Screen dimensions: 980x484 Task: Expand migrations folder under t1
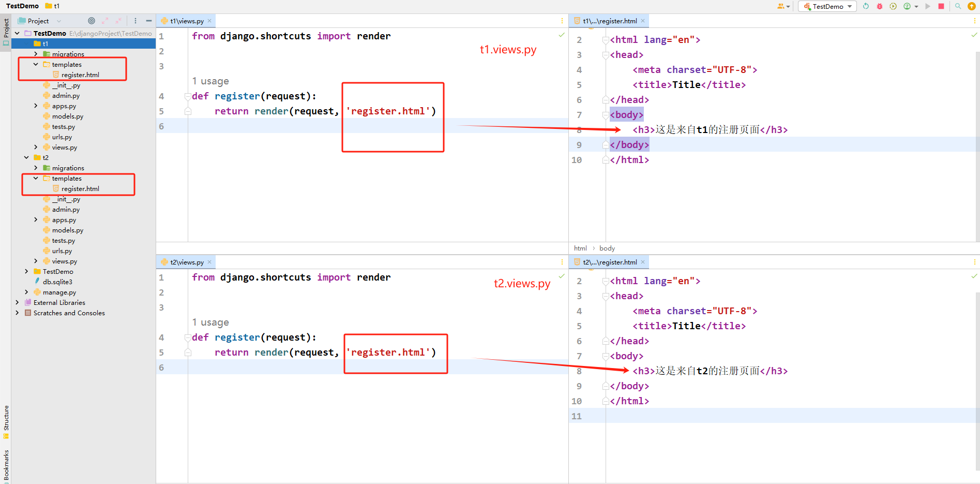(36, 54)
